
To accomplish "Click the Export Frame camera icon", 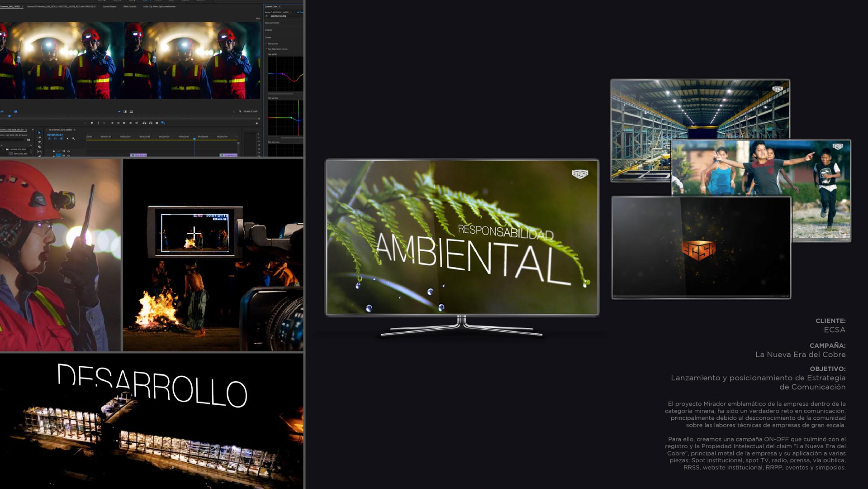I will coord(157,123).
